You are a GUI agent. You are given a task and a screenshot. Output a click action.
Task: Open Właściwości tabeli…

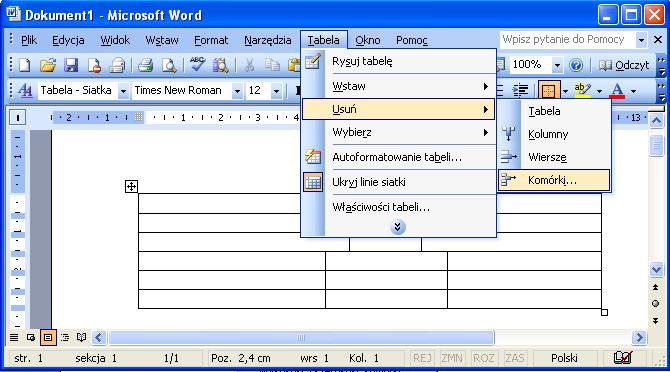(x=398, y=207)
